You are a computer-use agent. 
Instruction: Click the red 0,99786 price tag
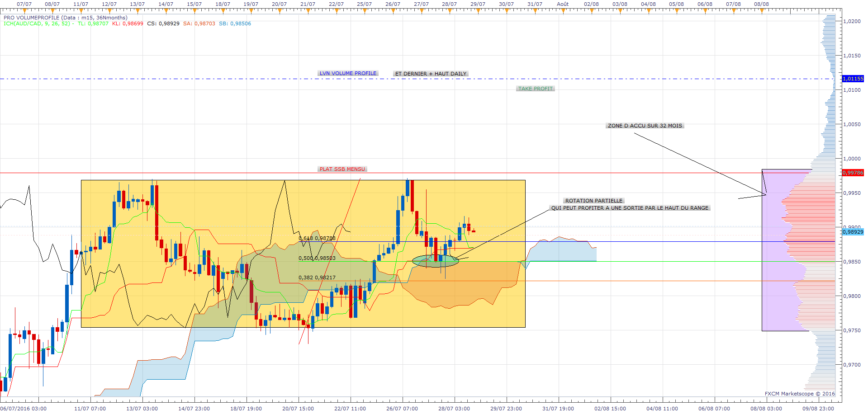(853, 173)
